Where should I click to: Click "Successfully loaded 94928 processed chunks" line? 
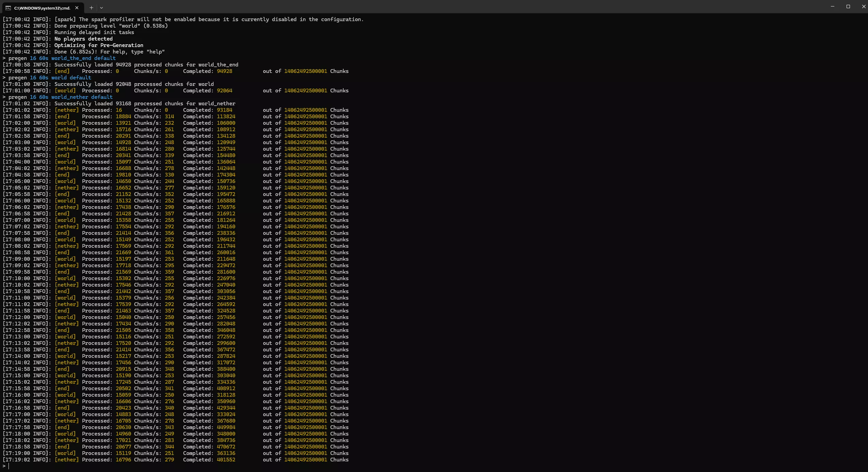tap(146, 65)
